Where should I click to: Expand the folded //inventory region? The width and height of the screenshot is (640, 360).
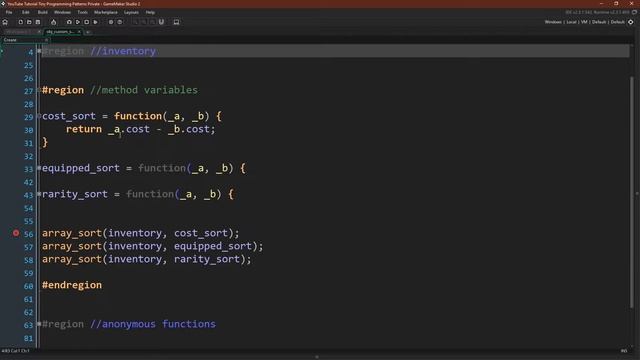pos(39,51)
